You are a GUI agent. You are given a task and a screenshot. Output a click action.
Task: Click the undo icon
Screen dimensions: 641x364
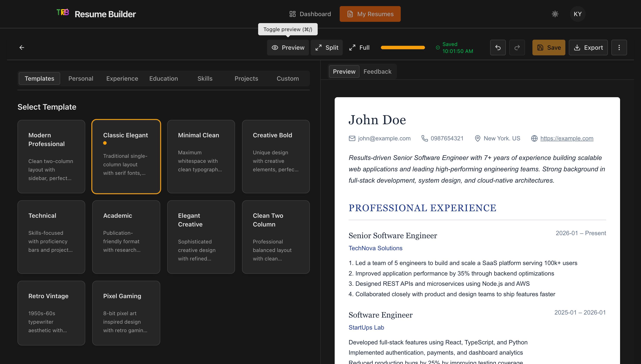tap(498, 48)
